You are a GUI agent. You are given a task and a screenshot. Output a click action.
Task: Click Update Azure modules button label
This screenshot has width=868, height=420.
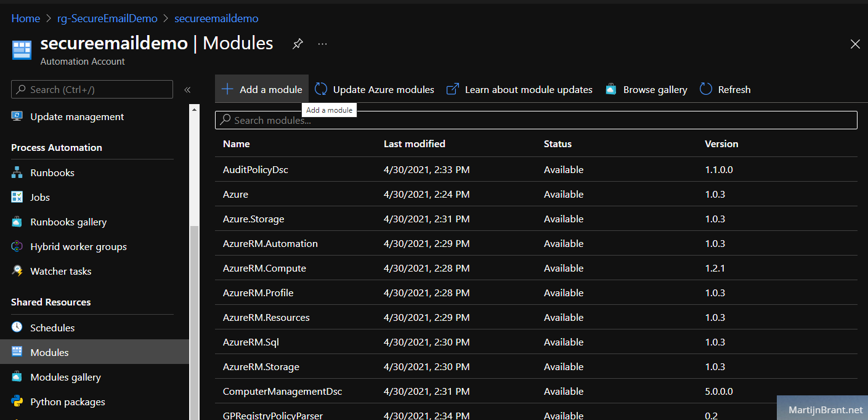click(x=384, y=89)
